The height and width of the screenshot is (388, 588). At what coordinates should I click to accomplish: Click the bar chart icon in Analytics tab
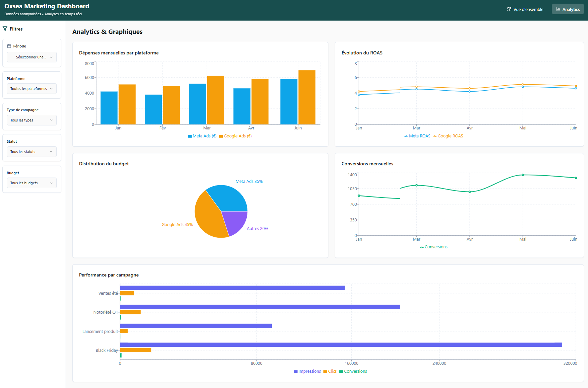558,9
